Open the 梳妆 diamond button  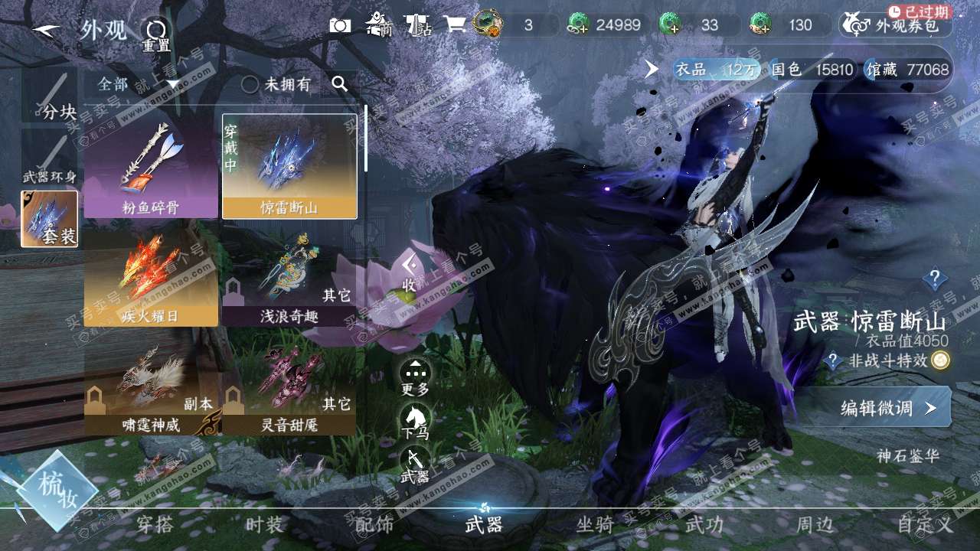coord(57,491)
